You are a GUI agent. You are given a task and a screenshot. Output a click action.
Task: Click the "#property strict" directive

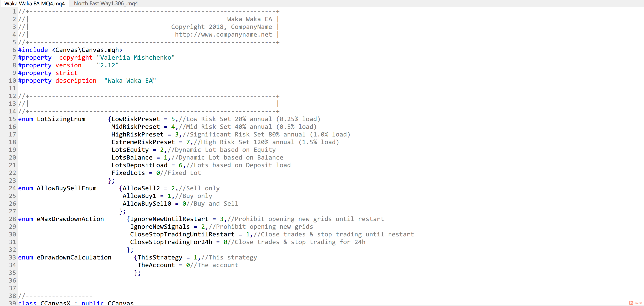48,73
